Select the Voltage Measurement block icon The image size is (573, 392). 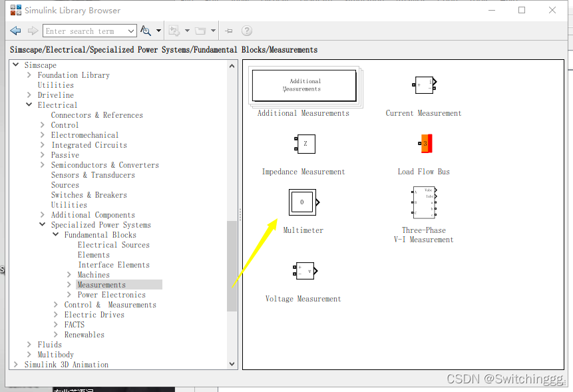305,271
